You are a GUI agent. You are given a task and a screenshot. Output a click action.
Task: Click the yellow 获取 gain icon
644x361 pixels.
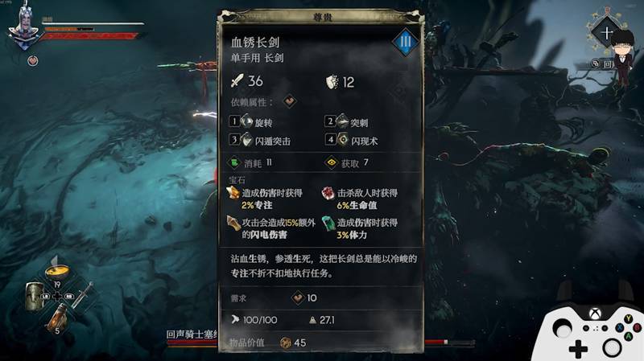[331, 163]
